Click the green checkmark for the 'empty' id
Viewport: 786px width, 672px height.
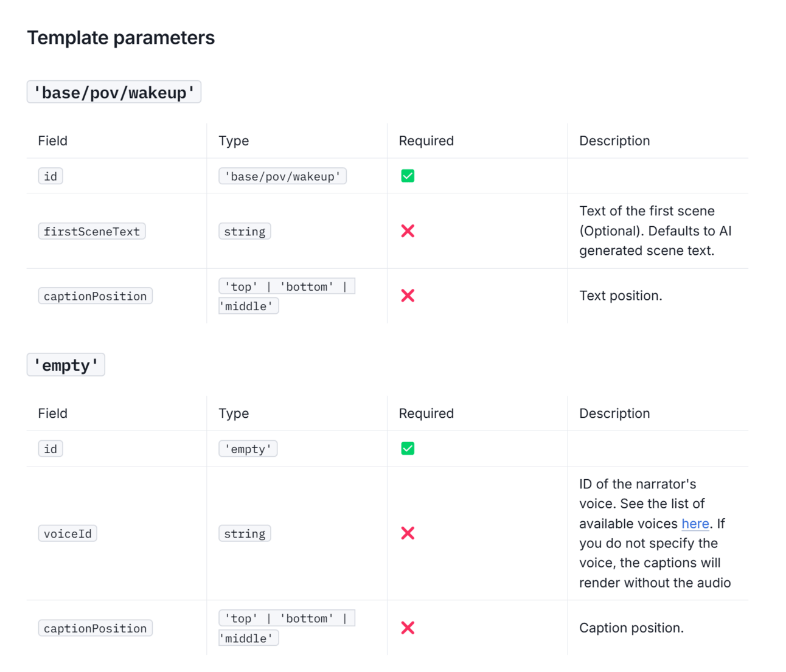[408, 448]
